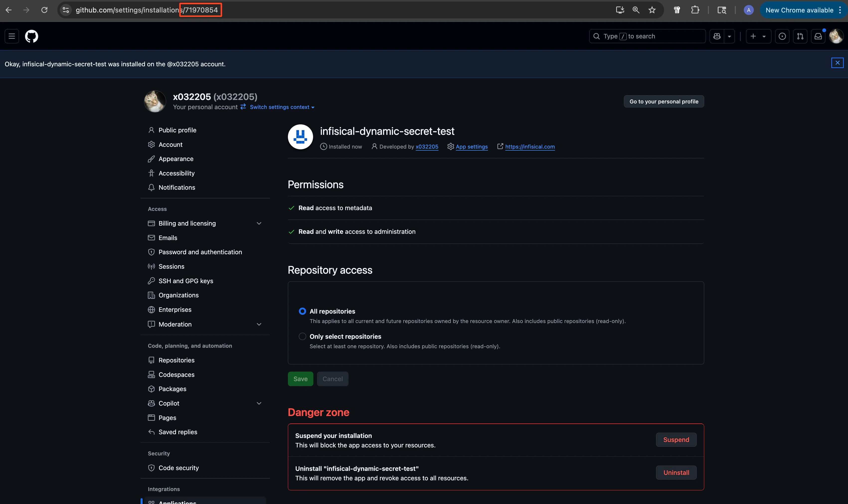
Task: Click the green Save button
Action: click(301, 379)
